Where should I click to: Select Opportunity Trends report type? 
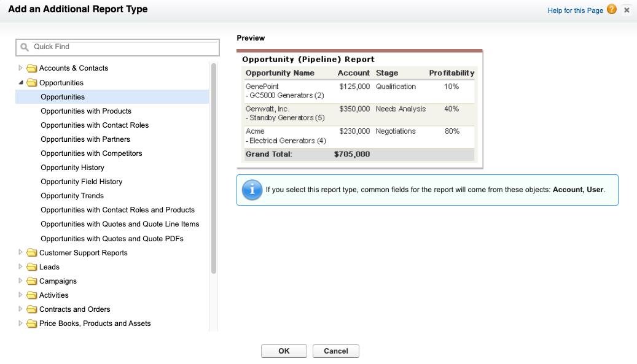tap(72, 196)
